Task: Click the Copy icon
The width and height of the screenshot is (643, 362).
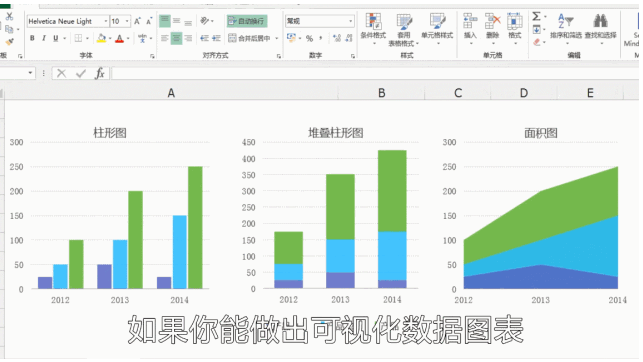Action: [9, 29]
